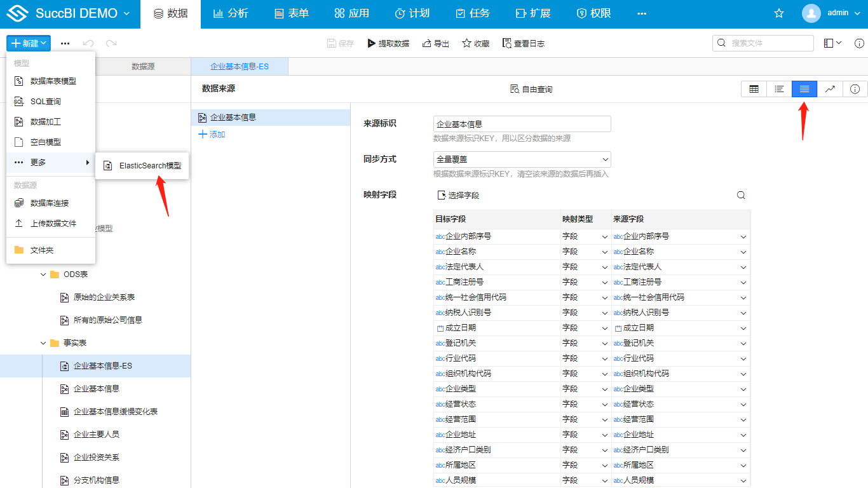Select the 企业基本信息-ES document tab
Image resolution: width=868 pixels, height=488 pixels.
pos(240,66)
